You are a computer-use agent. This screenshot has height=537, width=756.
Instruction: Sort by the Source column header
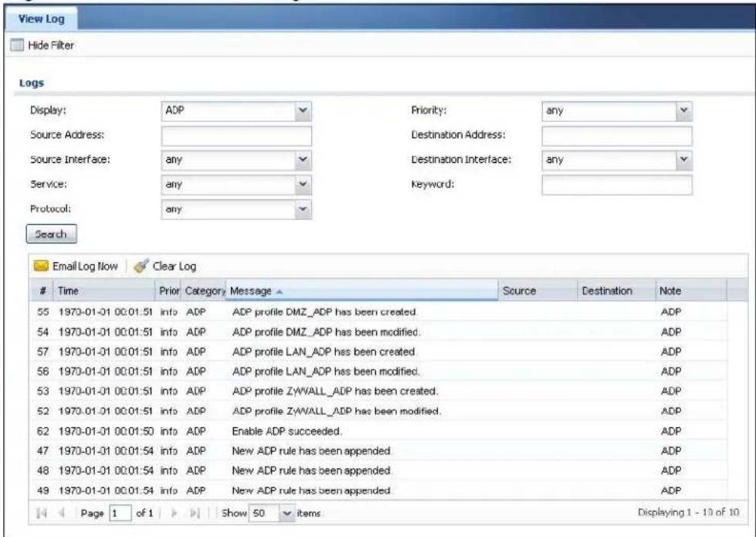pos(537,291)
